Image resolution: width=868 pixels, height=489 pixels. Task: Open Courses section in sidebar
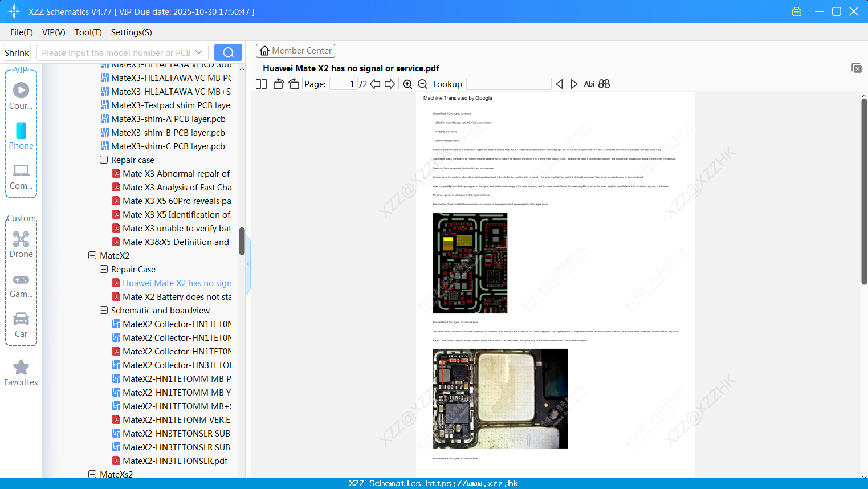(21, 96)
